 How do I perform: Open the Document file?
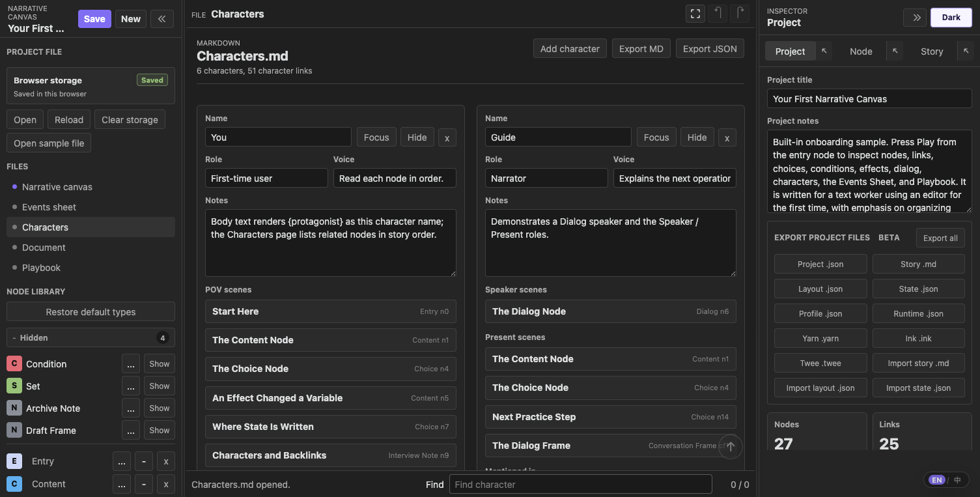(x=91, y=248)
